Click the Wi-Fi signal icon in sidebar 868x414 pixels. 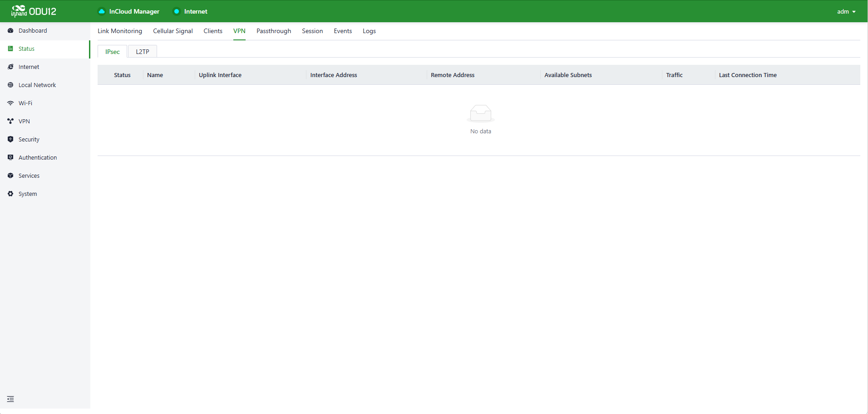10,103
